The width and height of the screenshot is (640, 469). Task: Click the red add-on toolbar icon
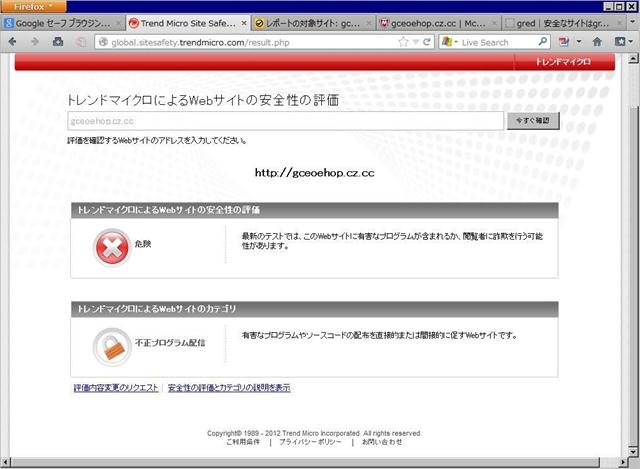click(564, 42)
